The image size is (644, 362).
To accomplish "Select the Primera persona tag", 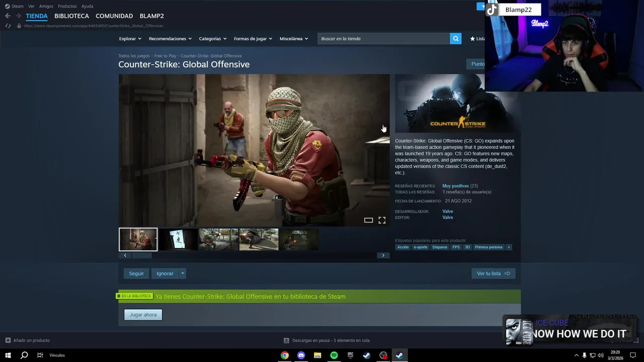I will tap(489, 247).
